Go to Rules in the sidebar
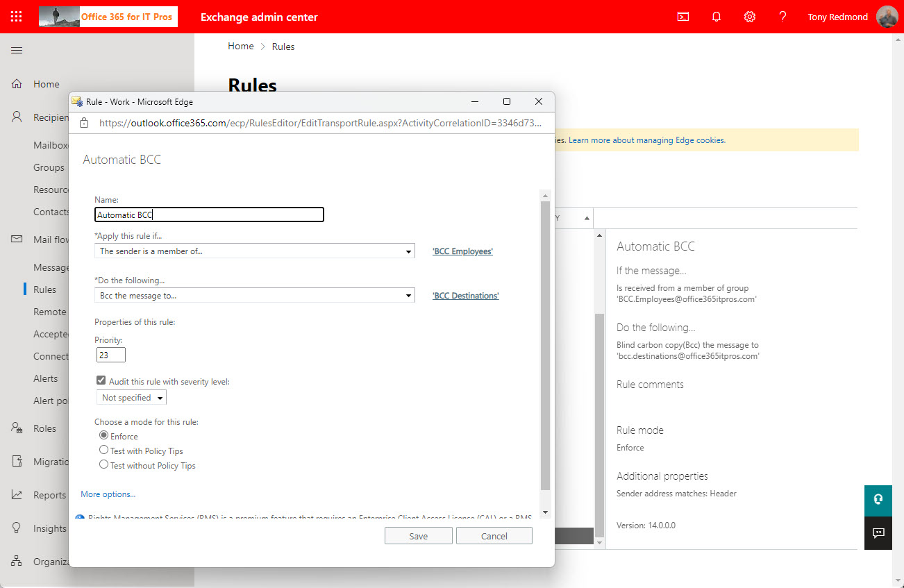904x588 pixels. tap(44, 289)
